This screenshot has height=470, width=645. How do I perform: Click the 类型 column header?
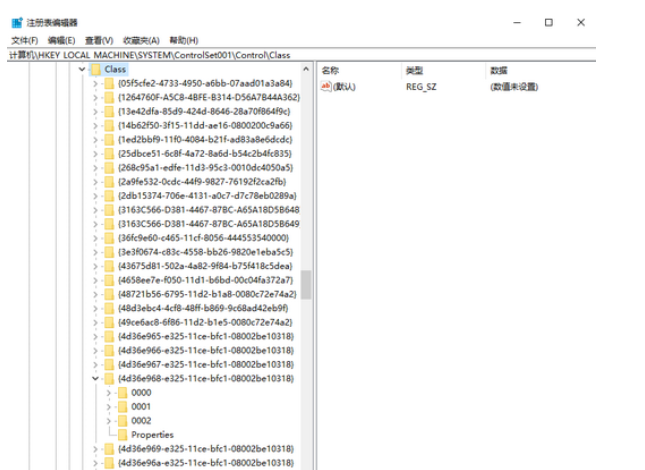pos(414,70)
